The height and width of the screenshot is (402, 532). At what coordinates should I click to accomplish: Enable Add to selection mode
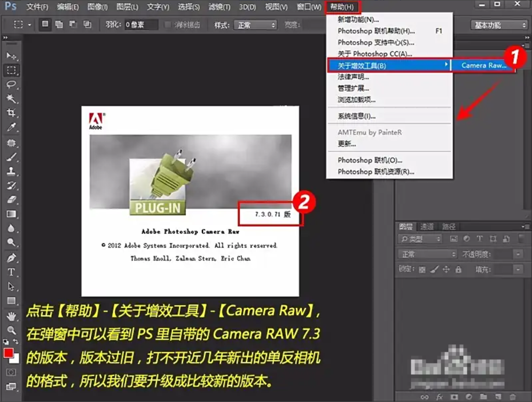[59, 24]
